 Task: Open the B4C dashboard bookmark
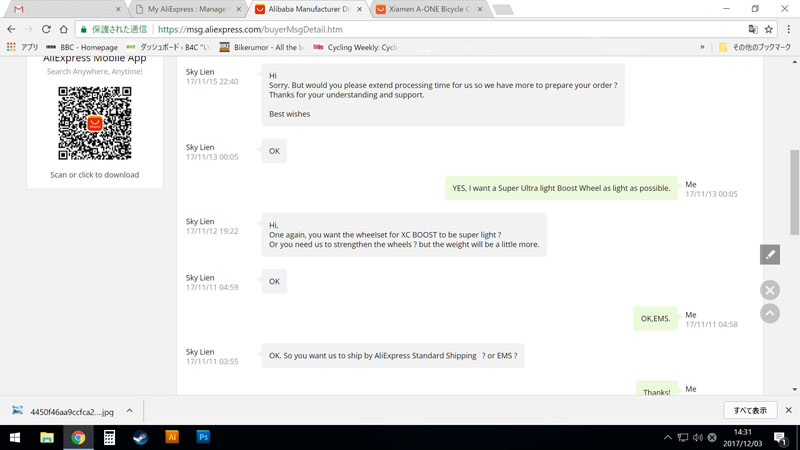(x=167, y=47)
